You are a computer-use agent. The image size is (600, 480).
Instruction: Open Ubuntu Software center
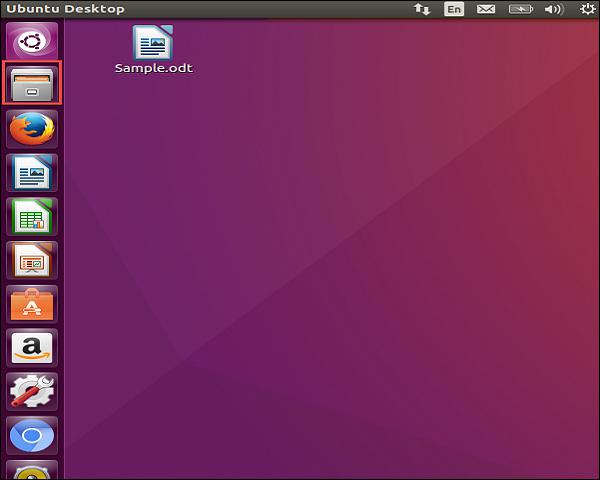click(x=32, y=304)
